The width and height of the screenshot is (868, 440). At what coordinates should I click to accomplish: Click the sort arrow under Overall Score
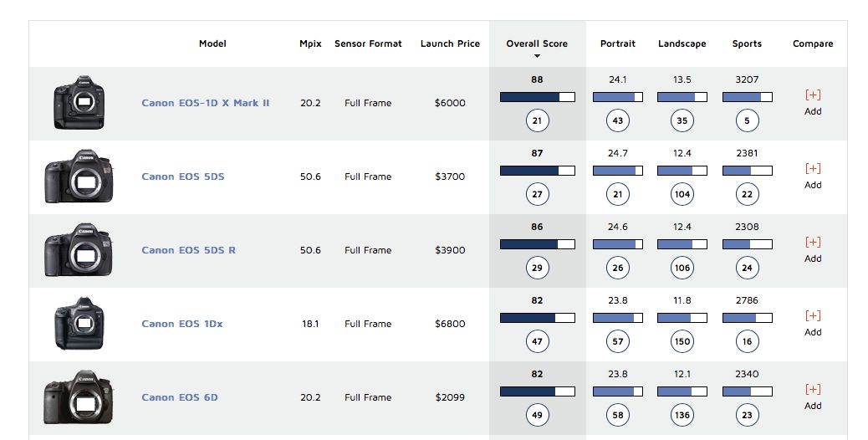(x=537, y=56)
